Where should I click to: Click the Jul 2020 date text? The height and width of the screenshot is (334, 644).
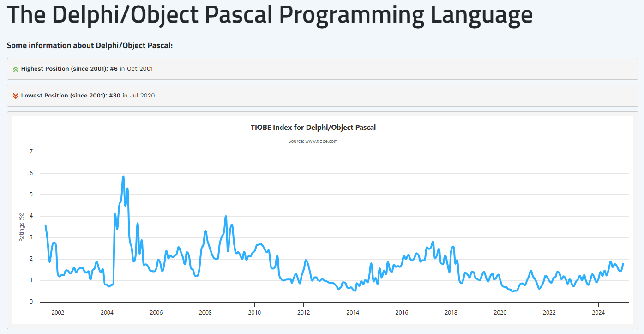point(142,96)
